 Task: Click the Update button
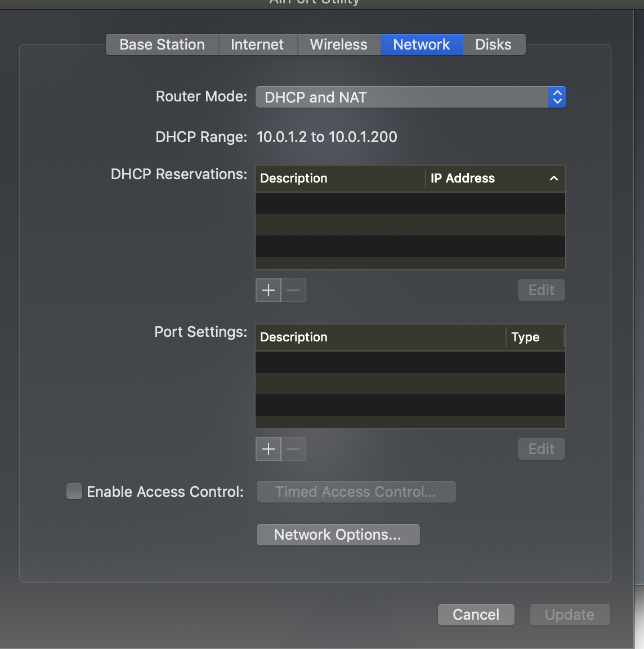570,615
